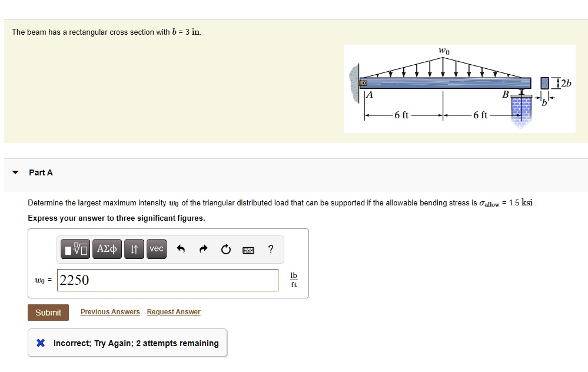
Task: Submit the answer
Action: (x=48, y=313)
